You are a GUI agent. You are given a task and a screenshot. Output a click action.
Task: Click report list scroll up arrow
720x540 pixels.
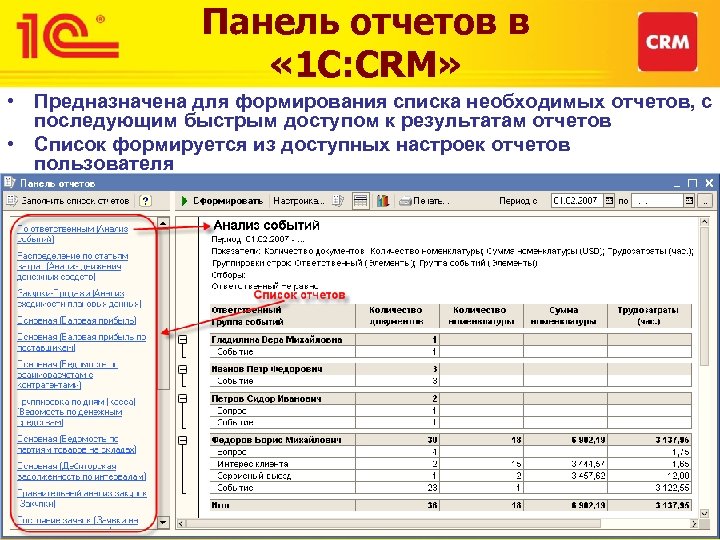(x=163, y=223)
